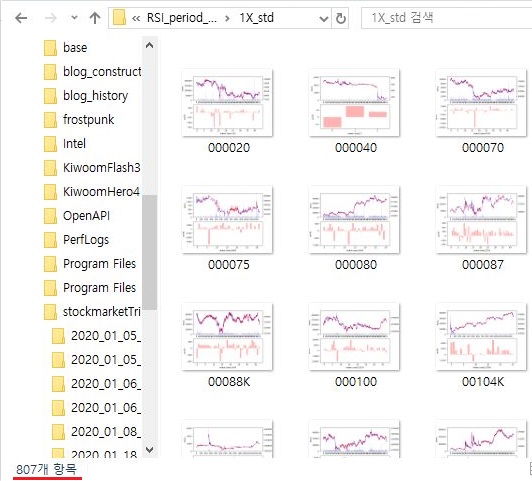Select the 000040 chart thumbnail
The height and width of the screenshot is (481, 532).
point(354,103)
